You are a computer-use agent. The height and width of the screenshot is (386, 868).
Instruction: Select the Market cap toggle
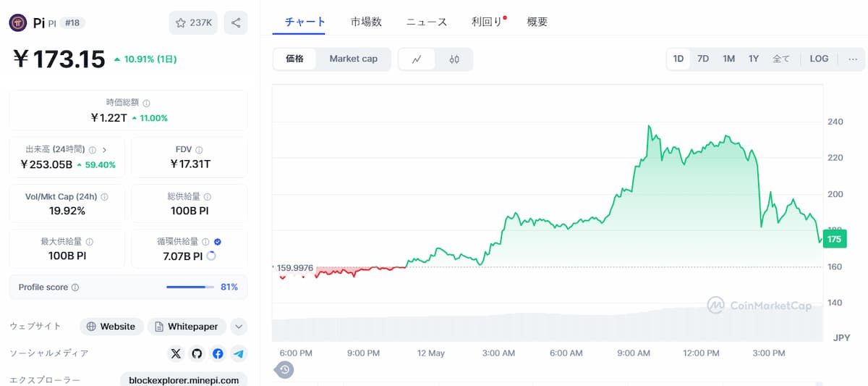tap(353, 59)
